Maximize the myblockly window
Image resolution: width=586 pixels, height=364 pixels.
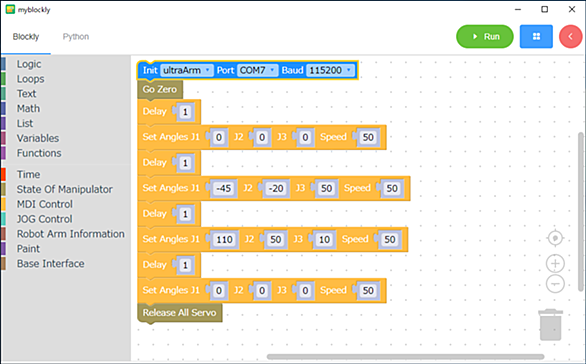[545, 9]
